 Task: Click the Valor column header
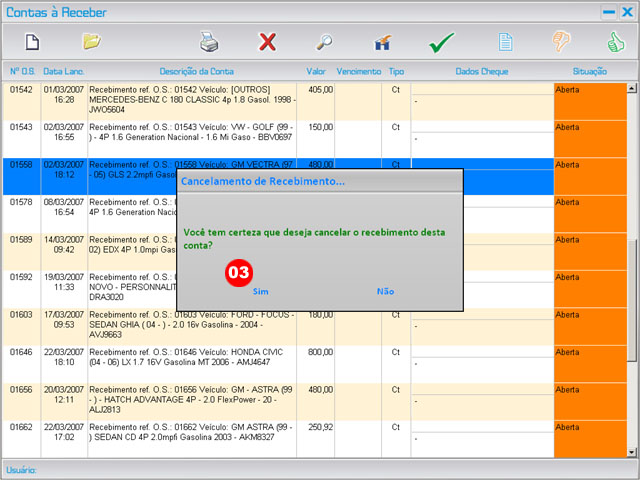[316, 72]
